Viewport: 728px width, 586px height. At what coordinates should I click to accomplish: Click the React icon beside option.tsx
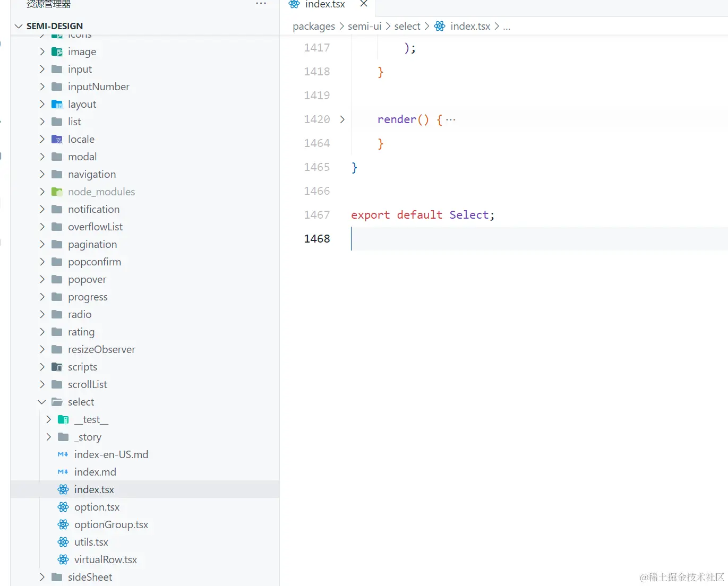(63, 507)
